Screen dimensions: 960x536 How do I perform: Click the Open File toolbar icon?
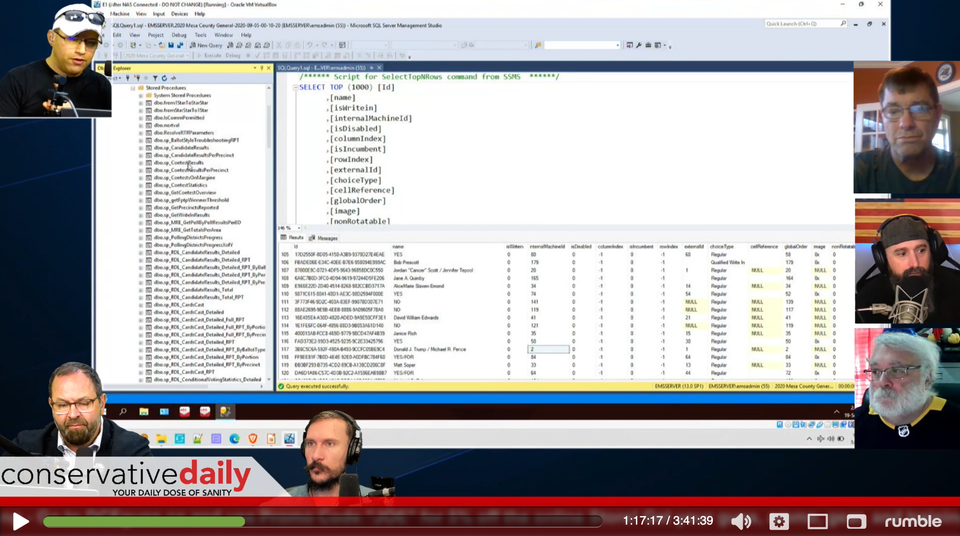[x=162, y=45]
